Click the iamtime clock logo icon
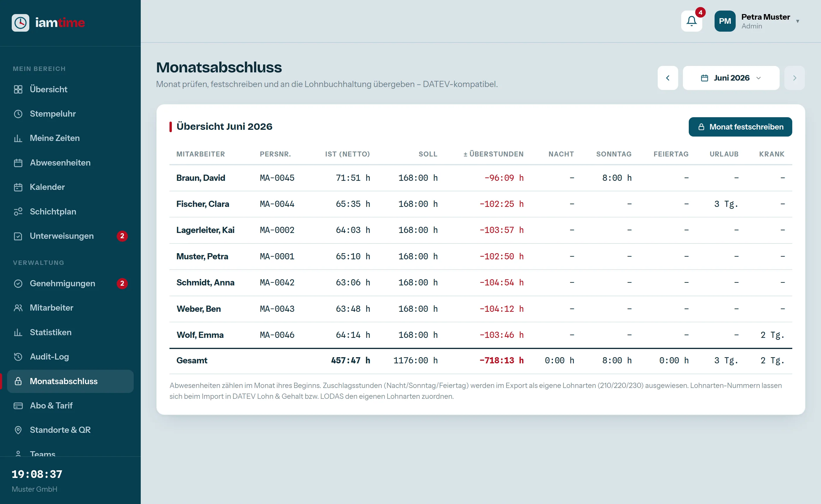The width and height of the screenshot is (821, 504). tap(20, 23)
